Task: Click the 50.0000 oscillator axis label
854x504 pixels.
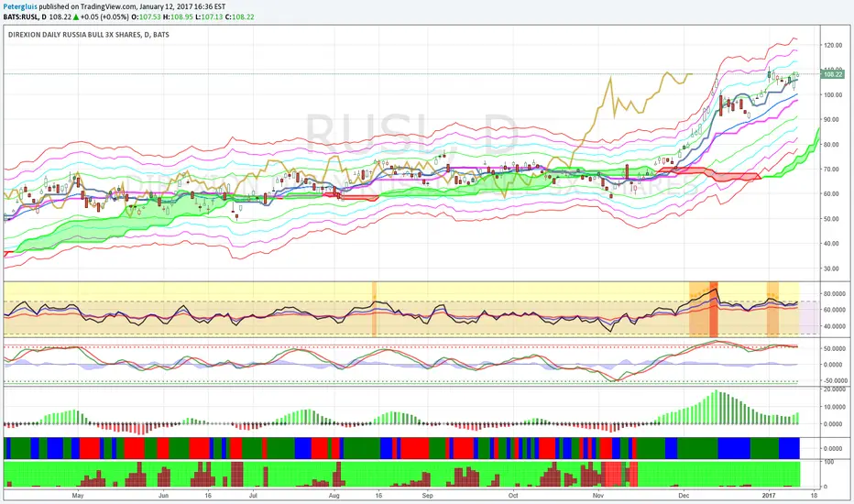Action: click(x=834, y=349)
